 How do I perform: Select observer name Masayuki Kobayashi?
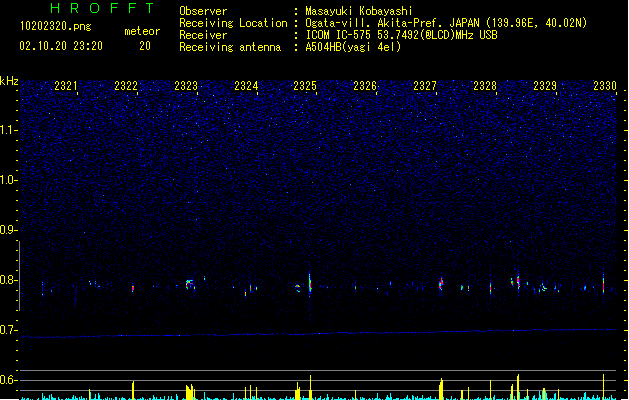[359, 11]
